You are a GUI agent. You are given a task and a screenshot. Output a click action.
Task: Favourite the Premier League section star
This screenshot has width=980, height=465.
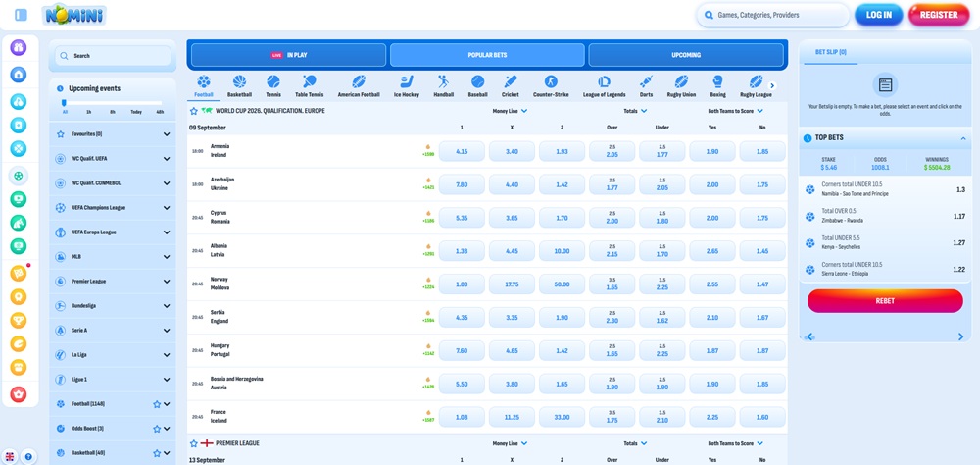194,443
